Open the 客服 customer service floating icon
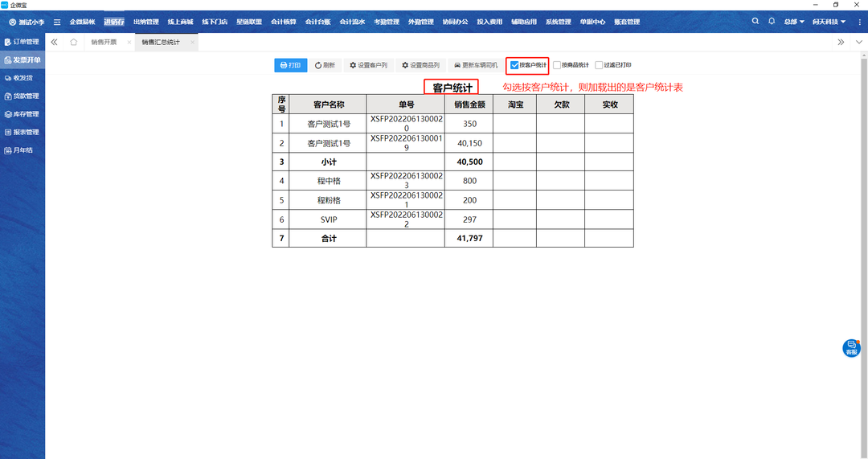868x459 pixels. pos(850,348)
